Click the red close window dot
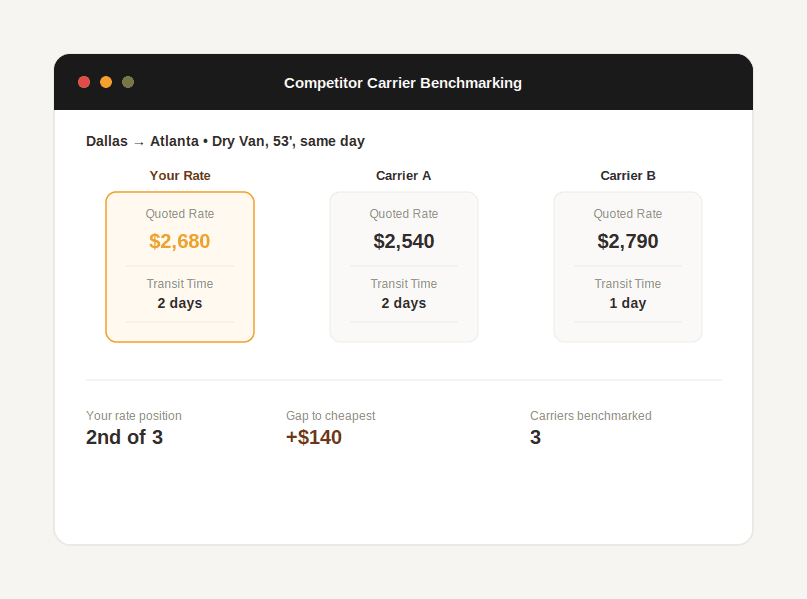 [x=84, y=82]
